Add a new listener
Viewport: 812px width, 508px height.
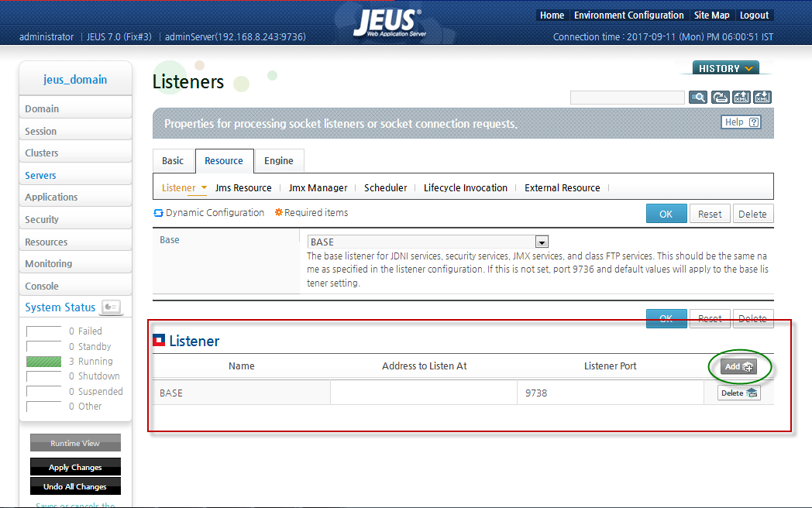738,366
